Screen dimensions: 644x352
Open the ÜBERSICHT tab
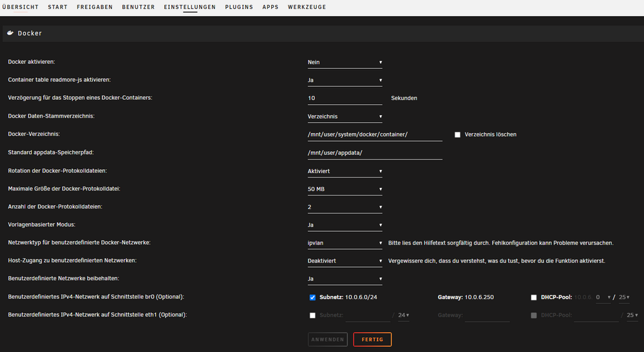pos(20,7)
